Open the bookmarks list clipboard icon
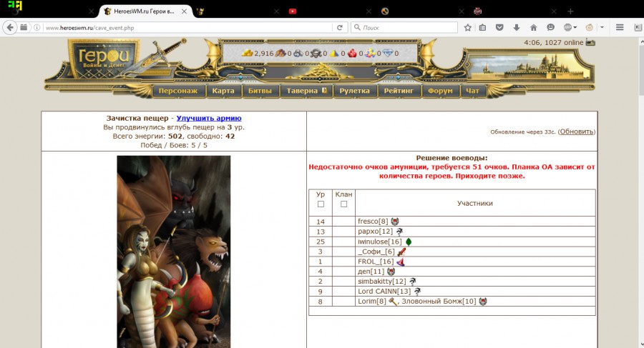The image size is (644, 348). (x=482, y=27)
